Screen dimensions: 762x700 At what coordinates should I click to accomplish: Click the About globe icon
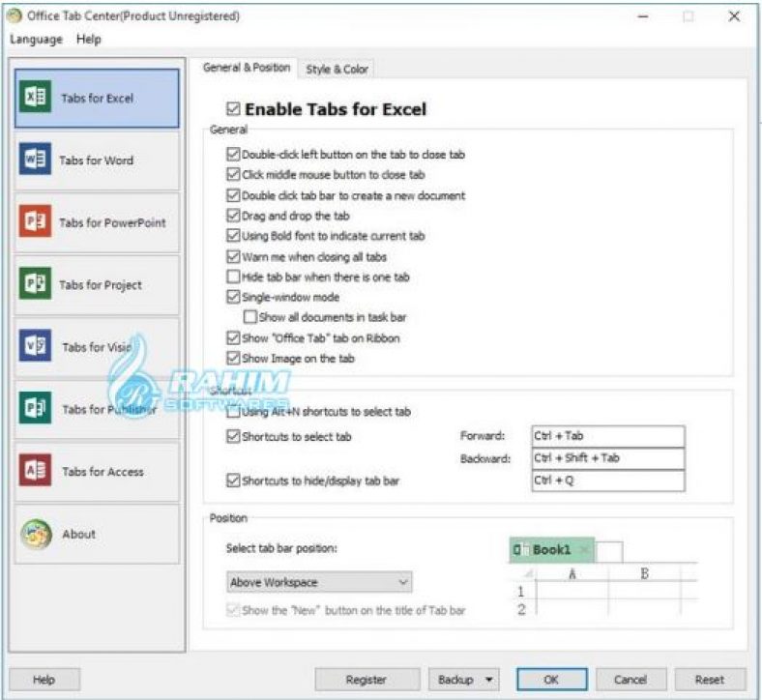[36, 534]
